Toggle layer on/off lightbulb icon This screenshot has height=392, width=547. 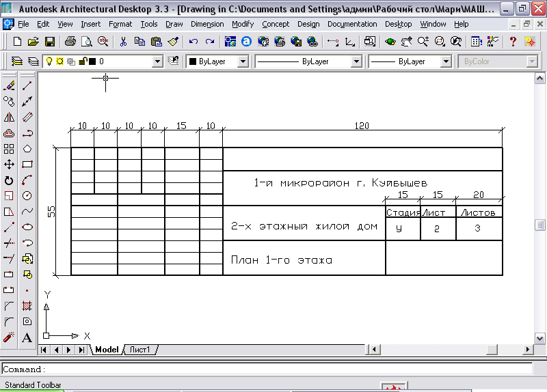tap(49, 61)
